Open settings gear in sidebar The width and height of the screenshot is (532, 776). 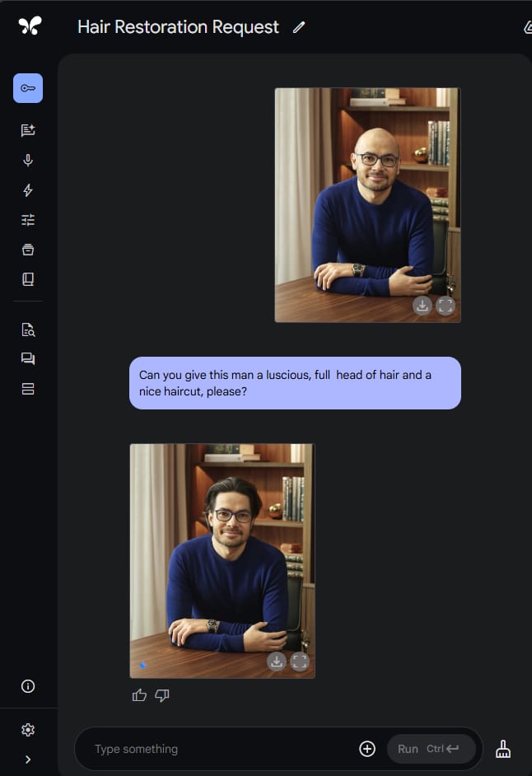[28, 730]
